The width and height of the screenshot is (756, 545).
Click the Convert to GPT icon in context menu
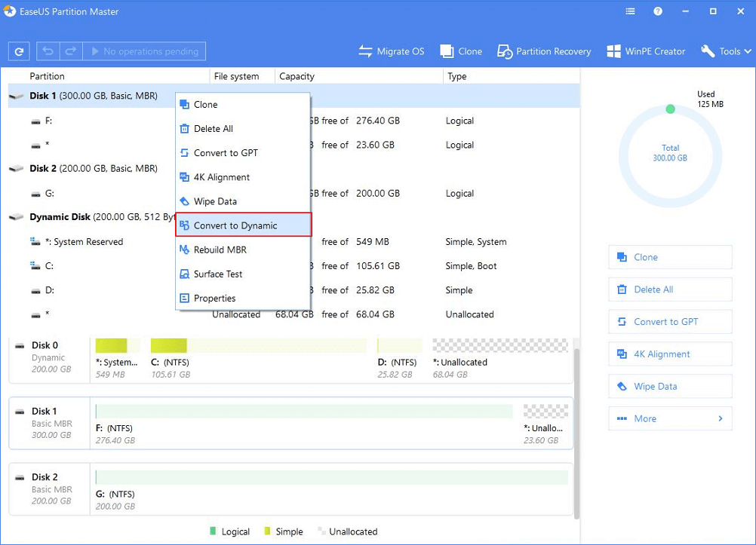(x=184, y=153)
